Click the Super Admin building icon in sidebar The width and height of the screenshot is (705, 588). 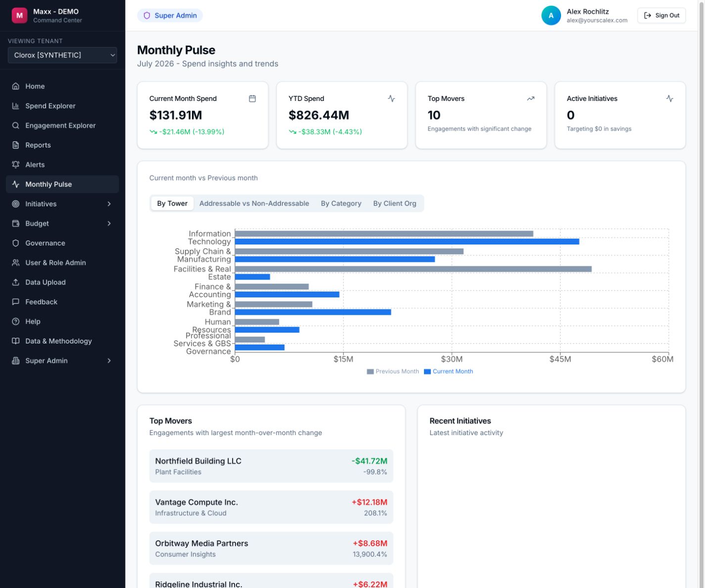click(16, 360)
